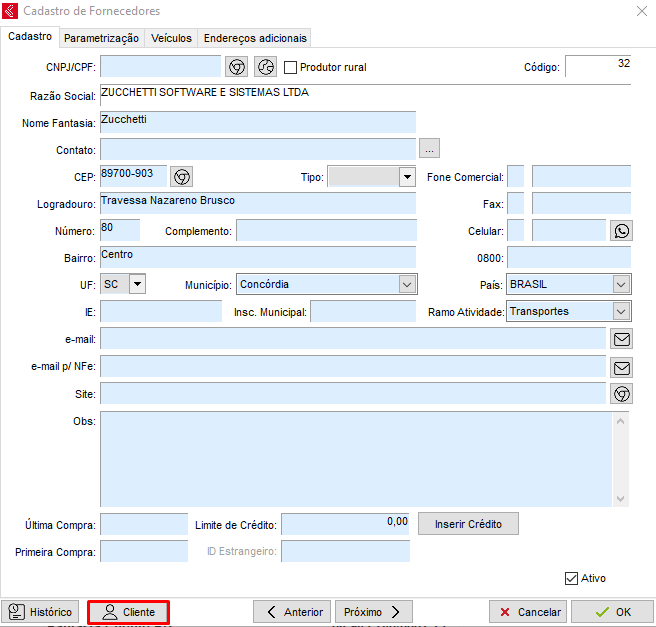This screenshot has height=627, width=656.
Task: Open WhatsApp from the Celular icon
Action: point(622,231)
